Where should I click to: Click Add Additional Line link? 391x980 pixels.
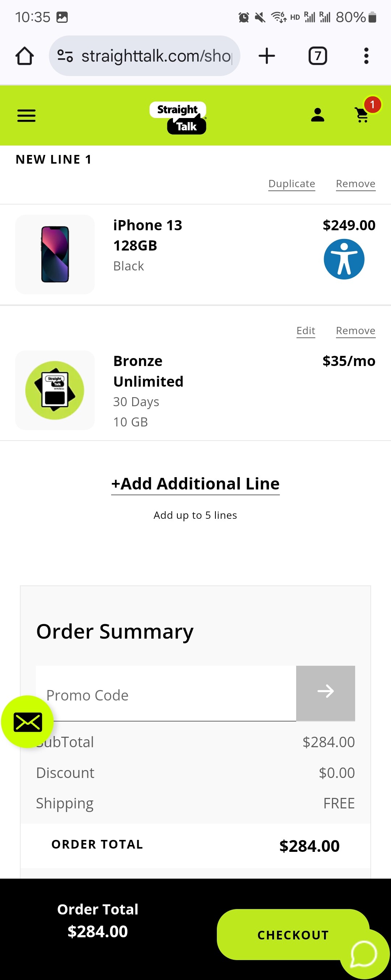click(x=195, y=484)
